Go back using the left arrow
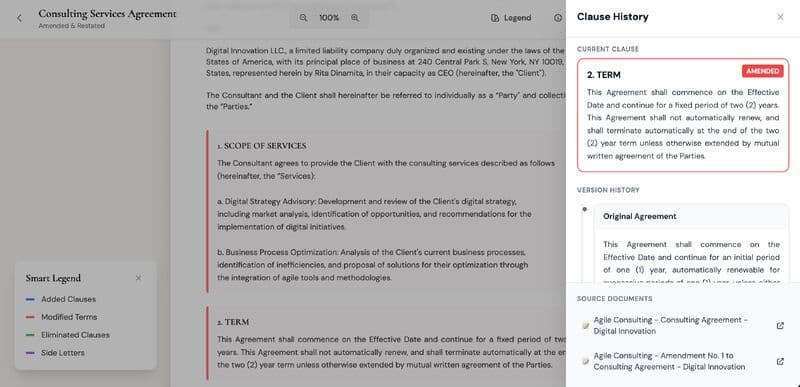Image resolution: width=800 pixels, height=387 pixels. [x=19, y=18]
